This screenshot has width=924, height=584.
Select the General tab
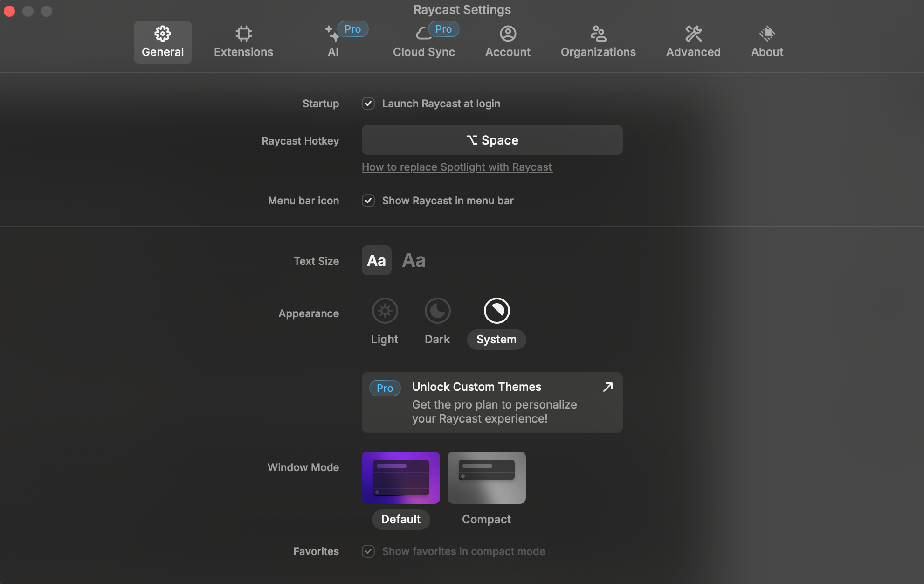163,42
